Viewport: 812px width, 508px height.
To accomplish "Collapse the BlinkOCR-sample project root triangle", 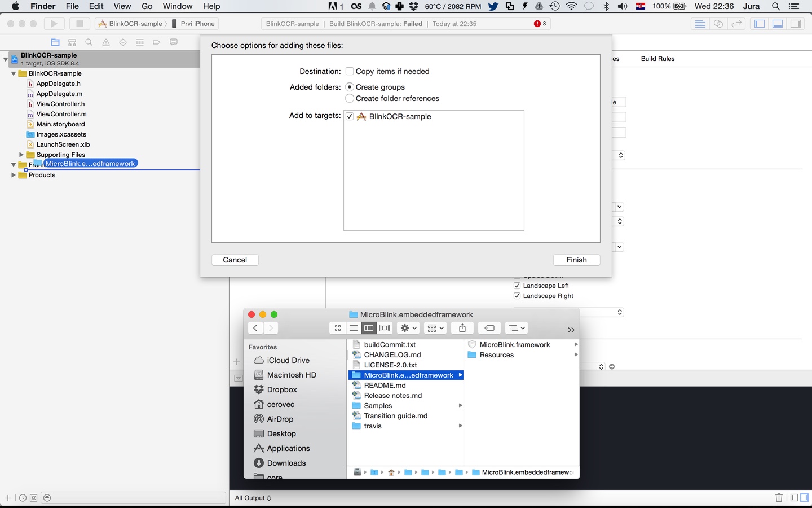I will tap(6, 59).
